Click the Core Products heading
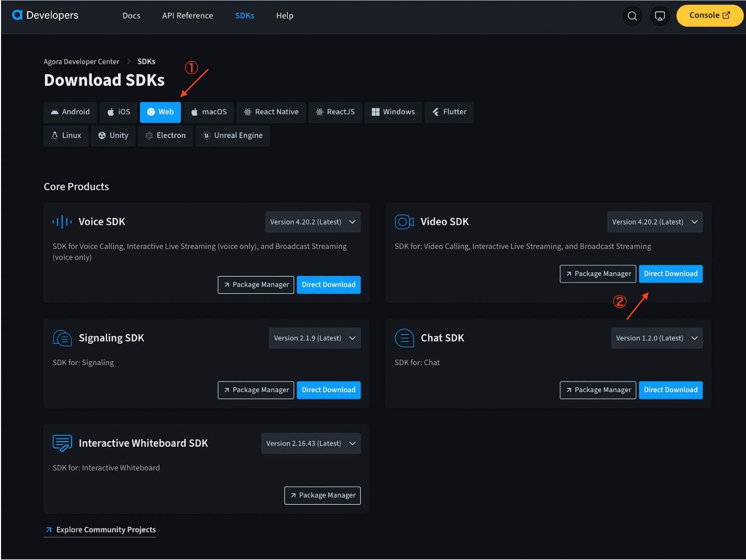This screenshot has width=746, height=560. pyautogui.click(x=76, y=187)
